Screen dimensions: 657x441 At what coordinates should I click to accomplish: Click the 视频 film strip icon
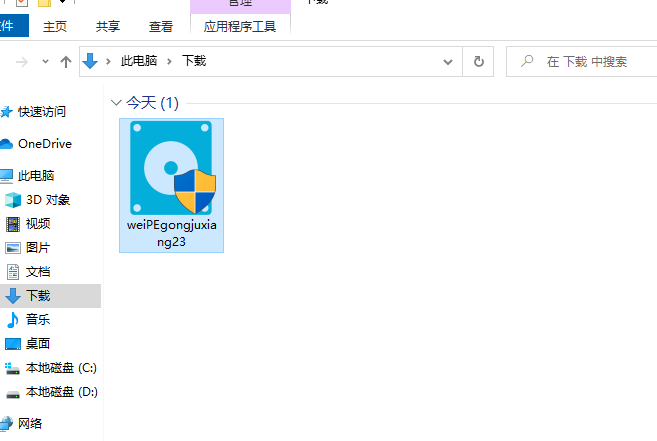pyautogui.click(x=13, y=224)
